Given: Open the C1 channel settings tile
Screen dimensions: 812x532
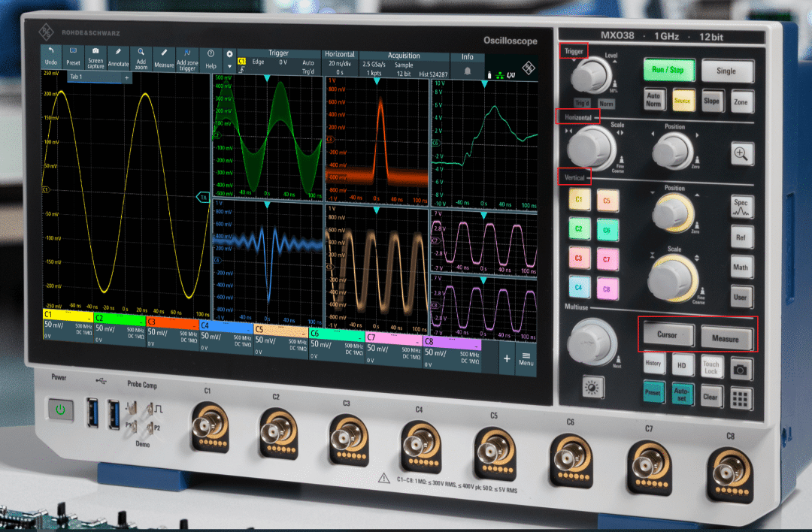Looking at the screenshot, I should tap(68, 325).
